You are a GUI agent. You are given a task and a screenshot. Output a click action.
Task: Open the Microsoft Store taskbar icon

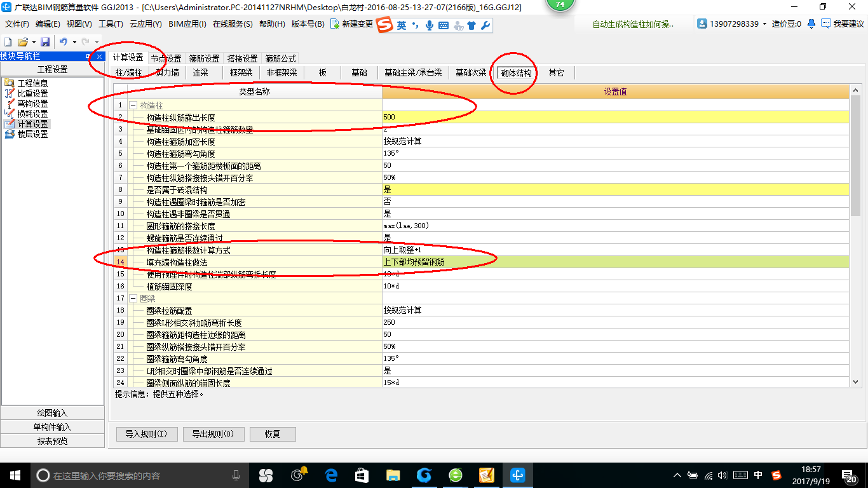362,475
